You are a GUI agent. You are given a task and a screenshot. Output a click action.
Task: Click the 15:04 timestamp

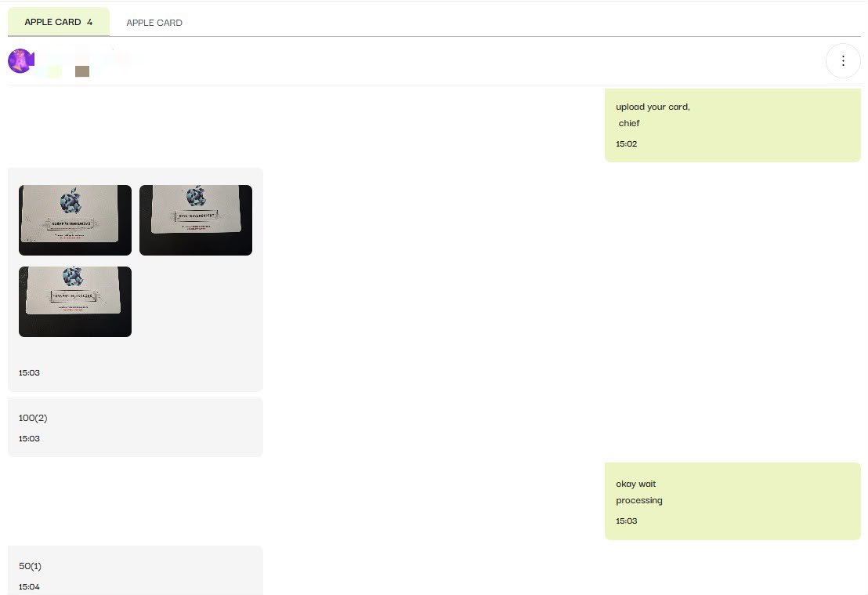tap(29, 586)
